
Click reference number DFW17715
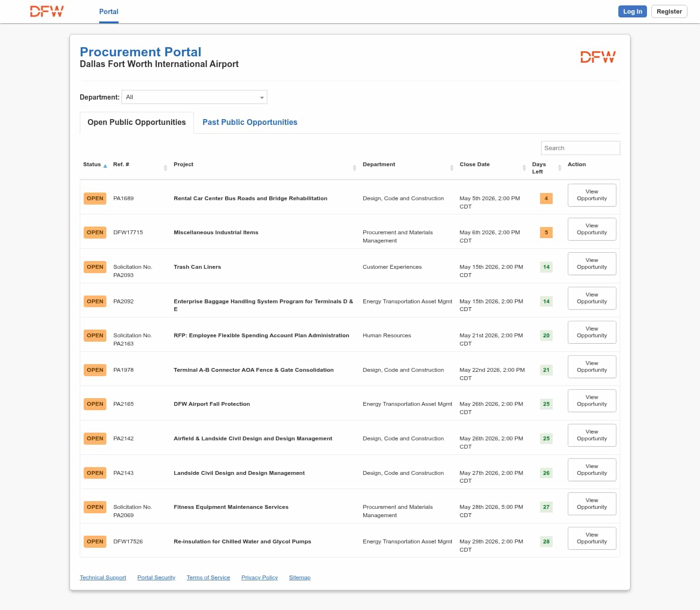click(x=128, y=232)
